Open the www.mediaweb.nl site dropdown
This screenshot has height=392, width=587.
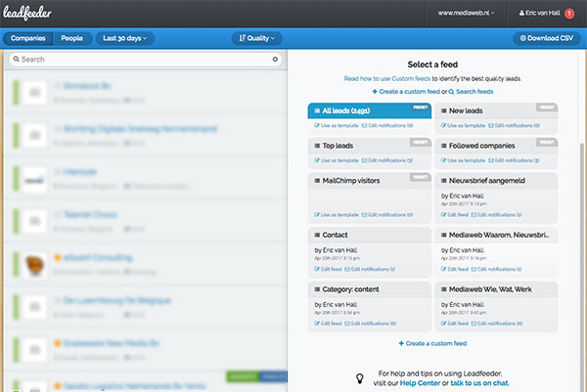pyautogui.click(x=466, y=13)
